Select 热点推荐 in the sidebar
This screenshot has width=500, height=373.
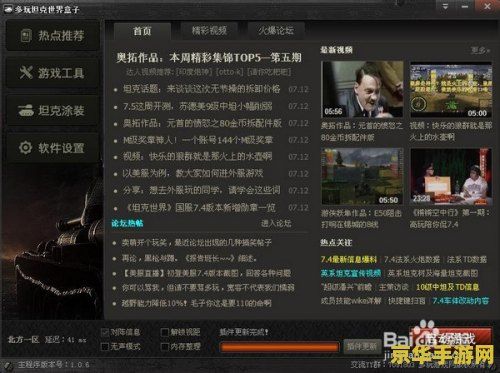tap(53, 36)
